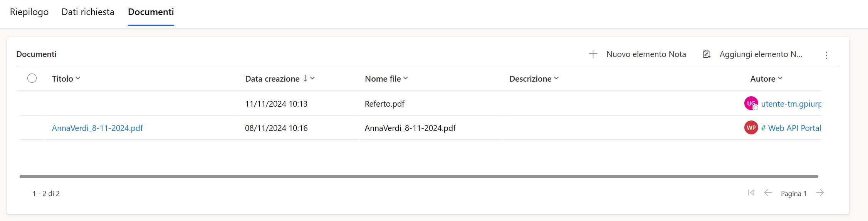Viewport: 868px width, 221px height.
Task: Open the vertical three-dots more commands menu
Action: [x=826, y=55]
